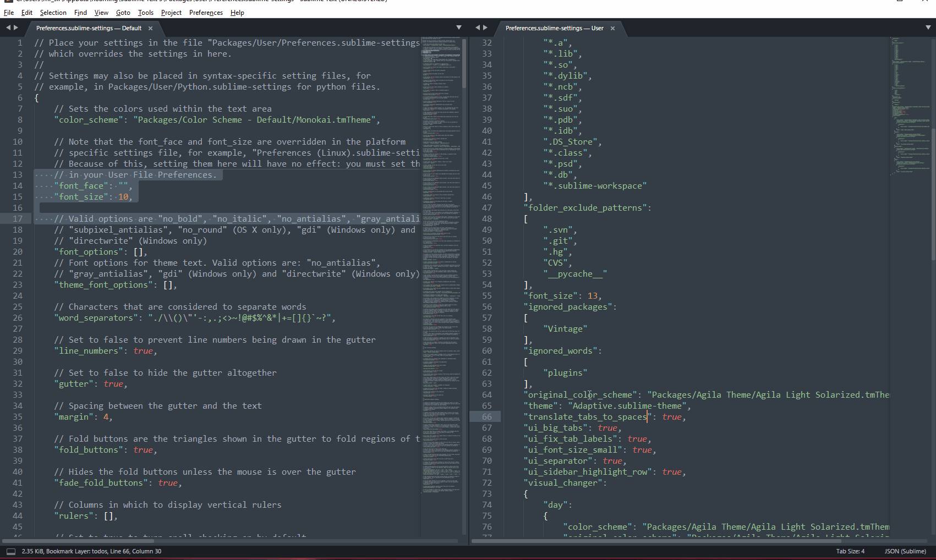The width and height of the screenshot is (936, 560).
Task: Select the Preferences.sublime-settings — User tab
Action: 554,28
